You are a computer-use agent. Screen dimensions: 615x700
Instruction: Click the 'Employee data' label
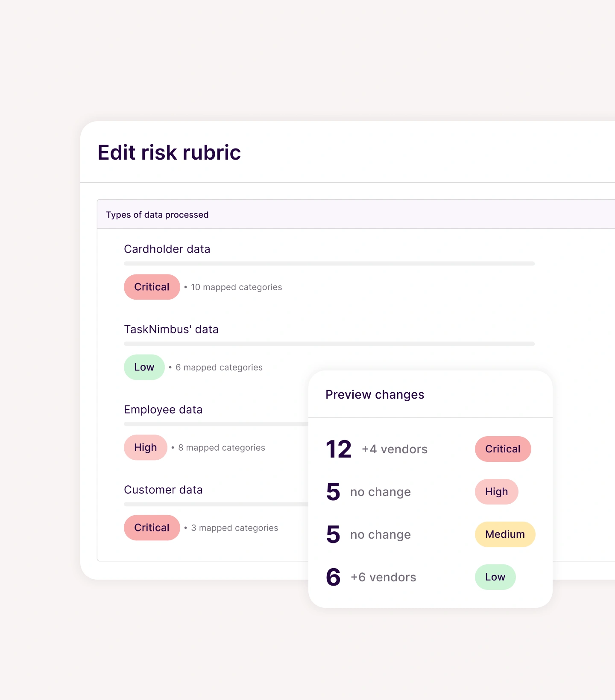(163, 410)
